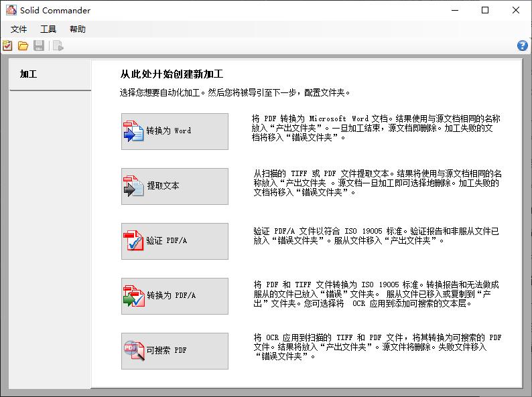The height and width of the screenshot is (397, 532).
Task: Click the description about ISO 19005 验证报告
Action: (376, 236)
